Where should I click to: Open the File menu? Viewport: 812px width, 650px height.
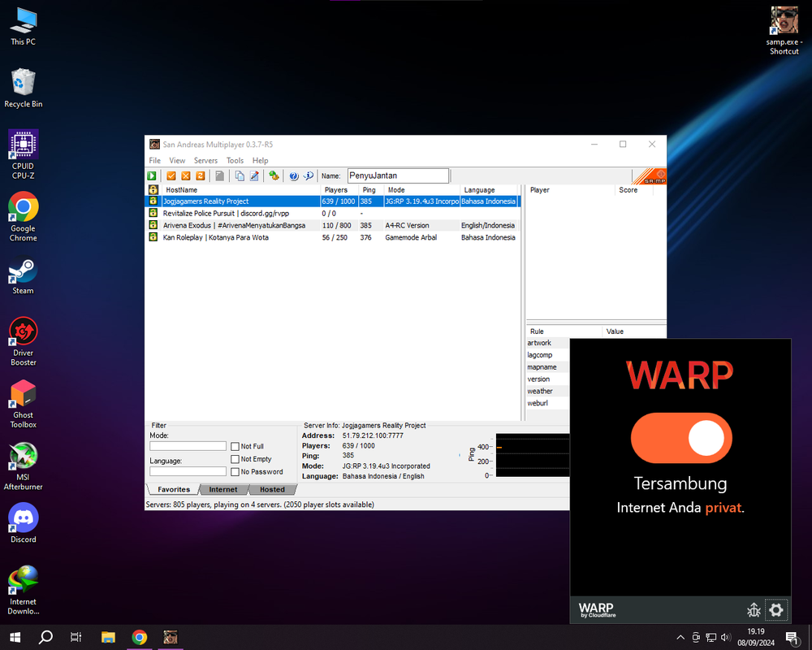pyautogui.click(x=155, y=161)
